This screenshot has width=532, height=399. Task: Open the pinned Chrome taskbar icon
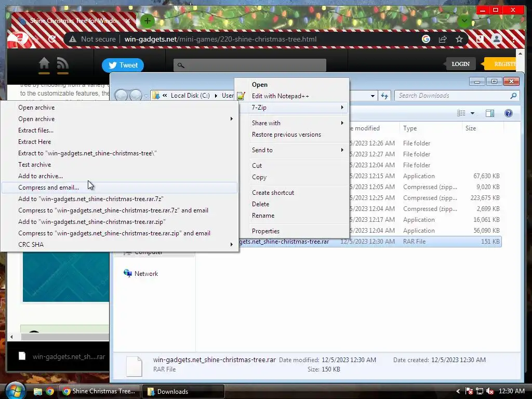point(50,392)
